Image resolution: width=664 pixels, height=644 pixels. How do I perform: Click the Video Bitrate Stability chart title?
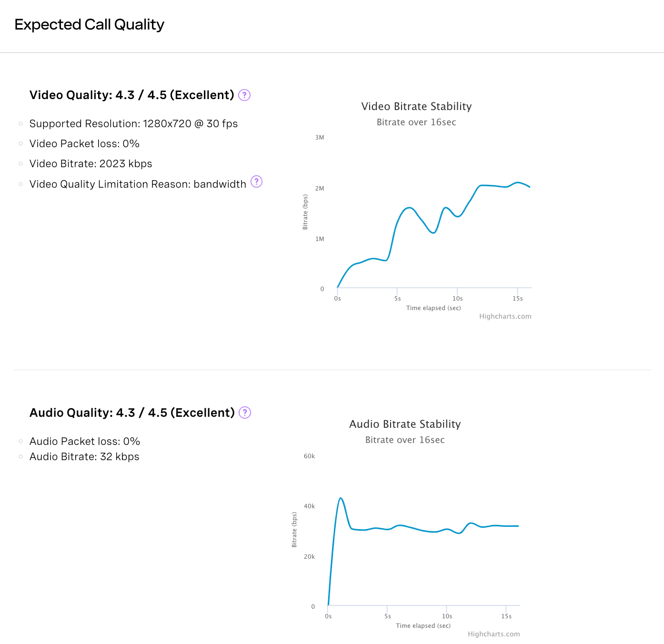(x=416, y=106)
